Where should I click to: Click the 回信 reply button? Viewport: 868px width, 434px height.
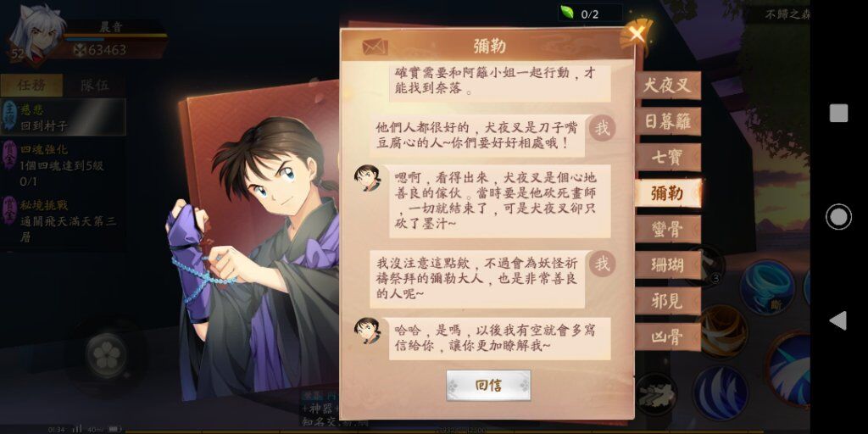click(x=488, y=386)
